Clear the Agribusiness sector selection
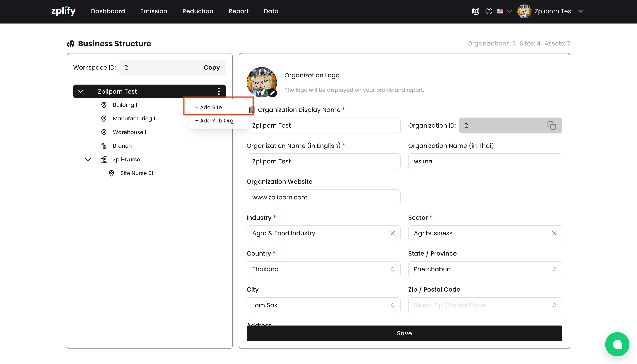Viewport: 637px width, 364px height. pos(554,233)
